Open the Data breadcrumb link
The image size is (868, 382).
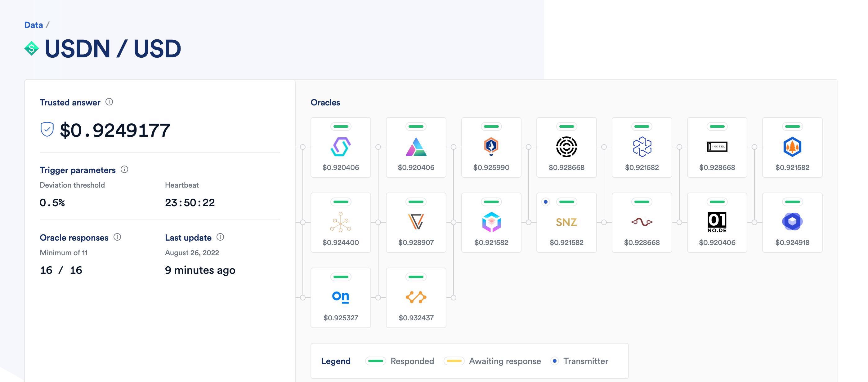point(34,24)
